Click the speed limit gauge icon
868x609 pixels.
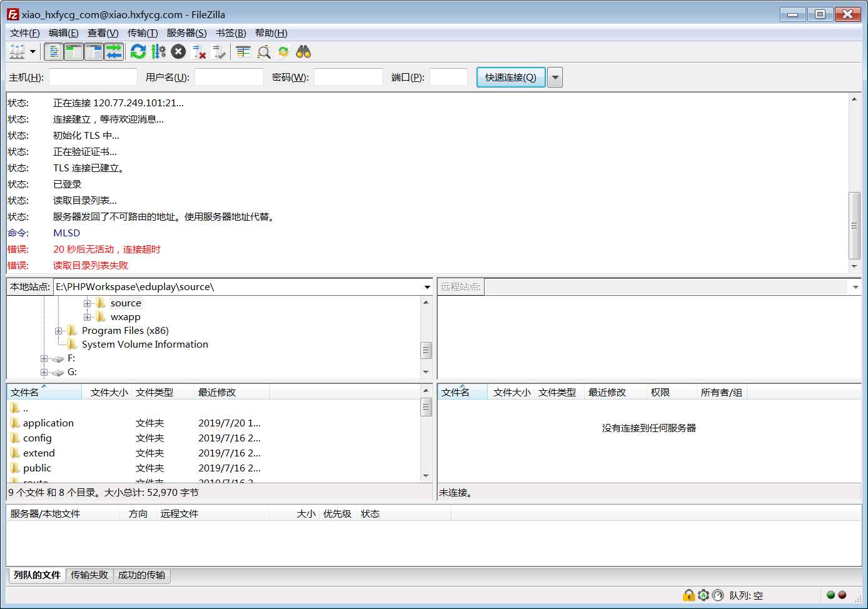coord(718,595)
